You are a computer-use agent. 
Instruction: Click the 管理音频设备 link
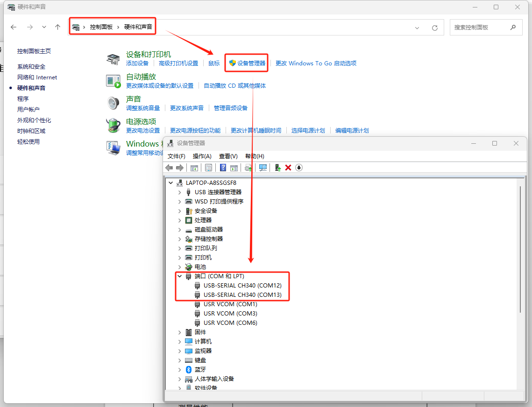pyautogui.click(x=231, y=108)
